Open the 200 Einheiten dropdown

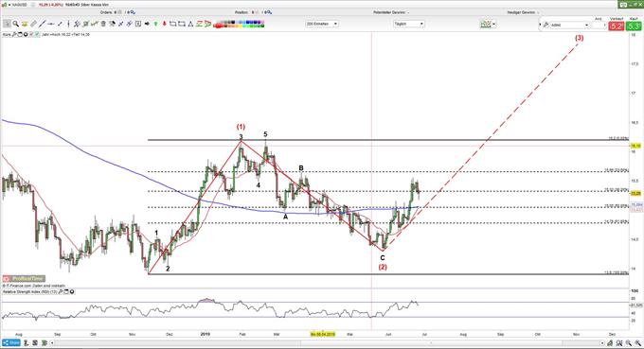[322, 24]
